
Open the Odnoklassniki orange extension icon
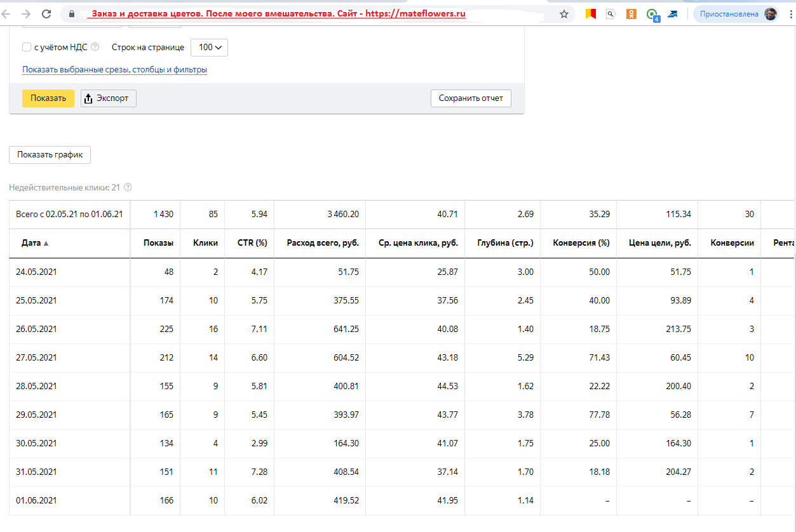pyautogui.click(x=631, y=14)
